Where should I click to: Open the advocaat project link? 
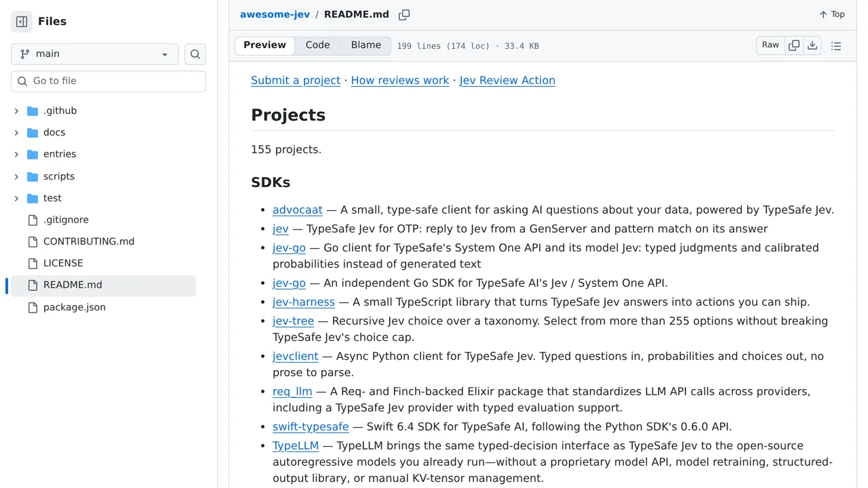click(298, 210)
